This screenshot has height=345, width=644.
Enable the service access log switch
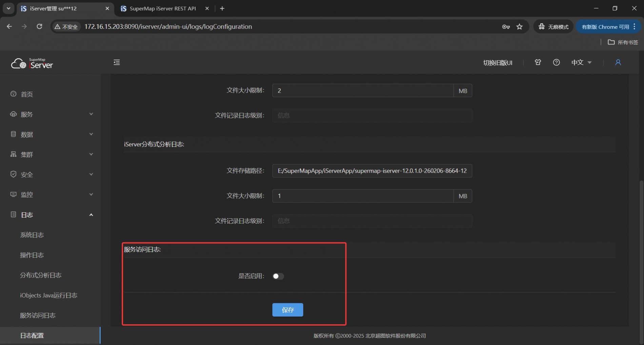tap(278, 276)
